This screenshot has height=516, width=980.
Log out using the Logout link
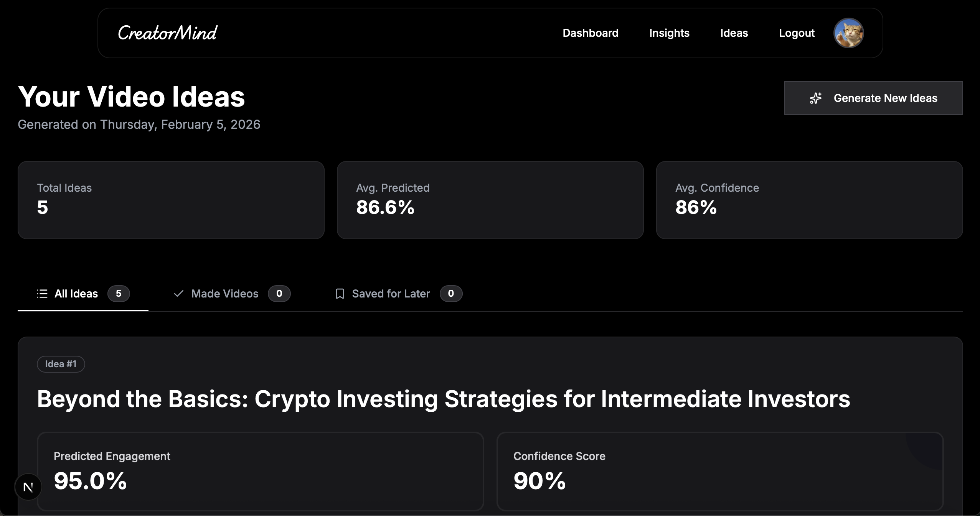click(x=797, y=33)
